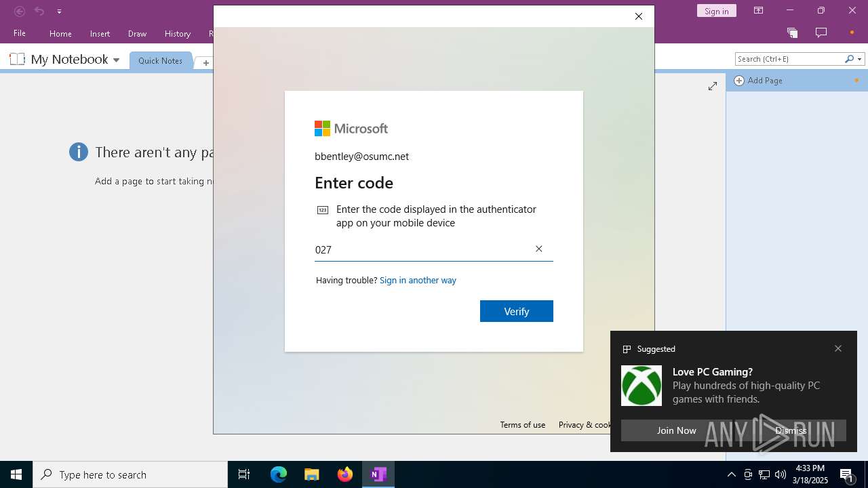Select the Quick Notes section tab
Viewport: 868px width, 488px height.
(160, 60)
